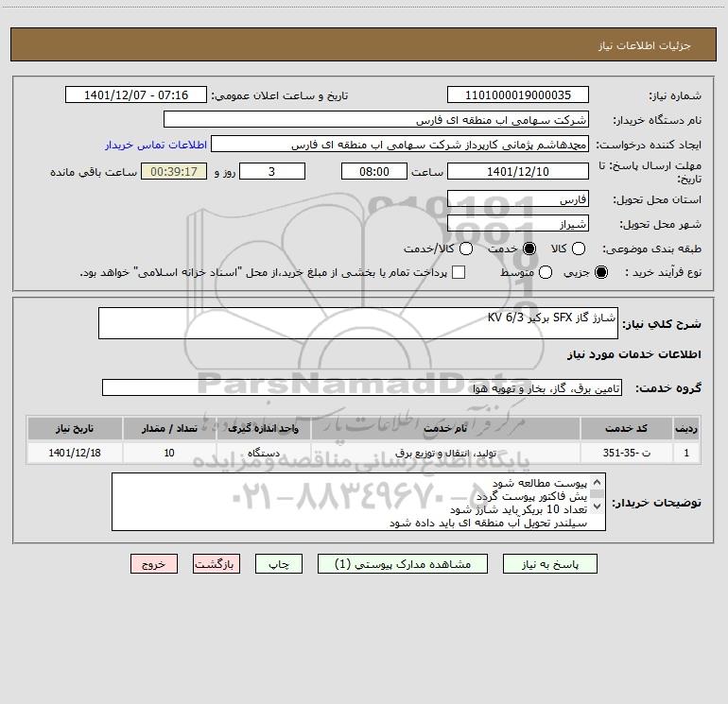Click quantity cell 10

tap(169, 453)
